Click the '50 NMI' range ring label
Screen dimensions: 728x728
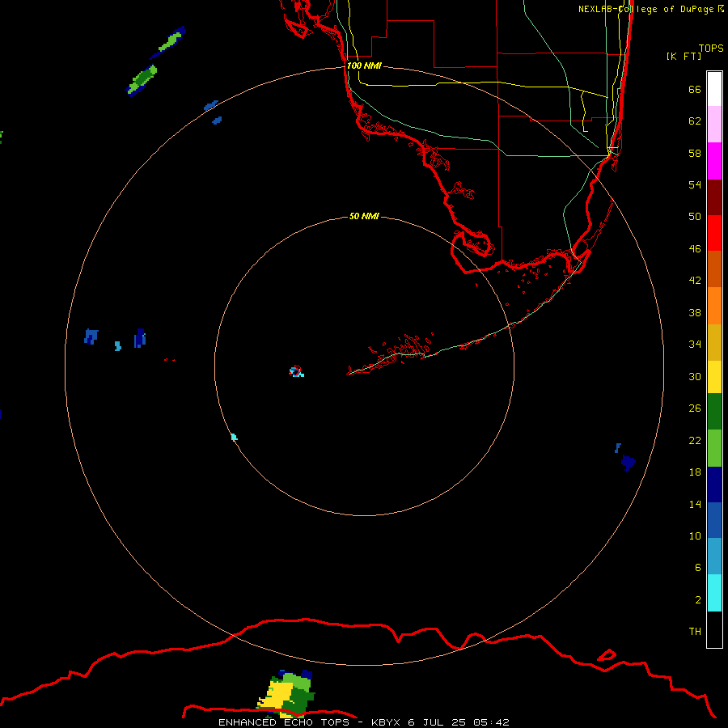(364, 216)
